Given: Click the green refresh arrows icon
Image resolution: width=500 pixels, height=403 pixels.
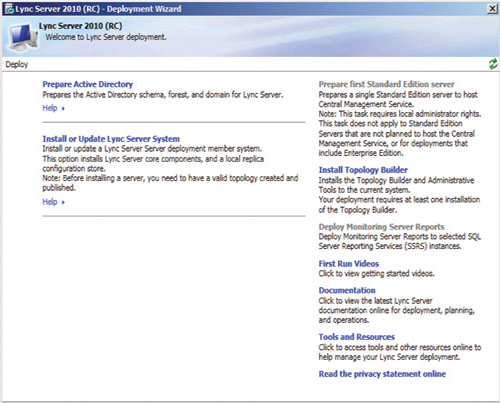Looking at the screenshot, I should (x=493, y=64).
